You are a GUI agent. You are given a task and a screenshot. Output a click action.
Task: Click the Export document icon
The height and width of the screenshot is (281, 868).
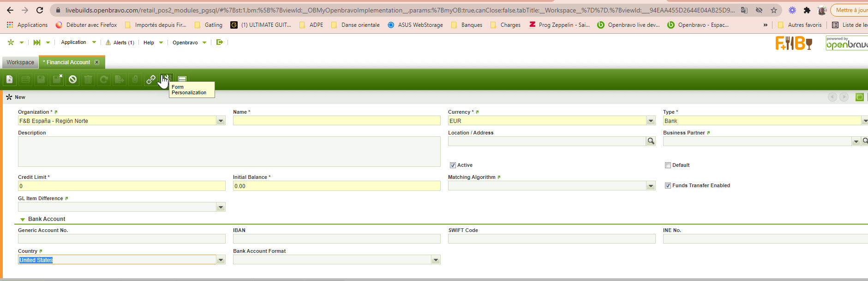(120, 79)
